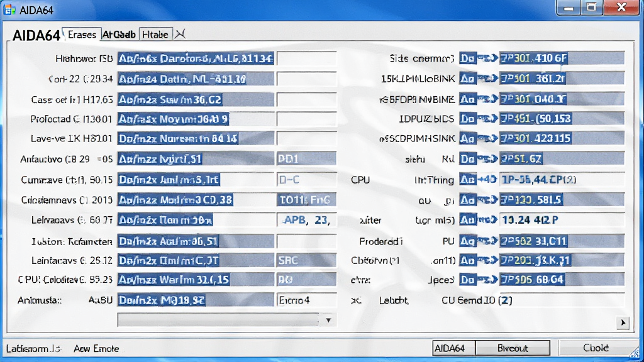Switch to the ArGadb tab
The width and height of the screenshot is (644, 362).
pos(119,35)
